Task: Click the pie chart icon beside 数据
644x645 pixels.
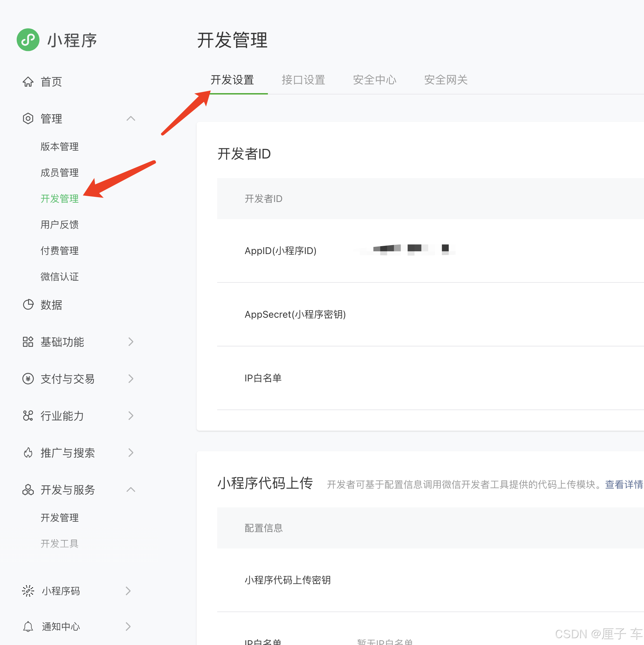Action: [x=28, y=304]
